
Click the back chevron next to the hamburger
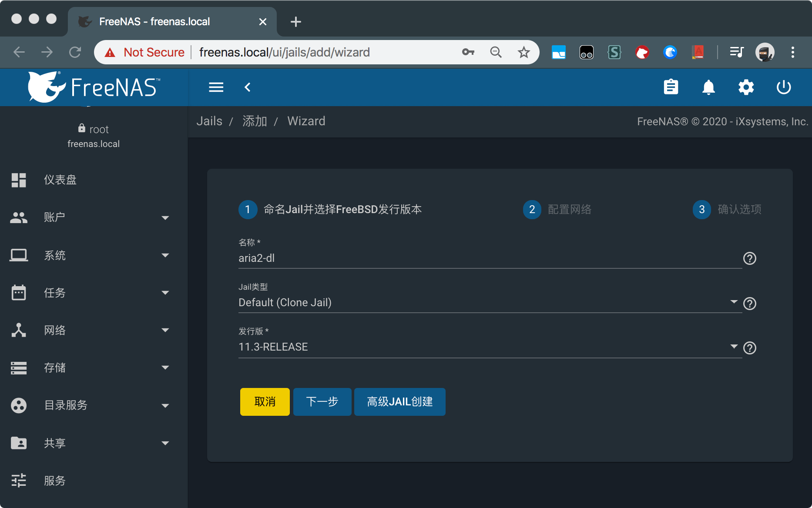click(248, 87)
